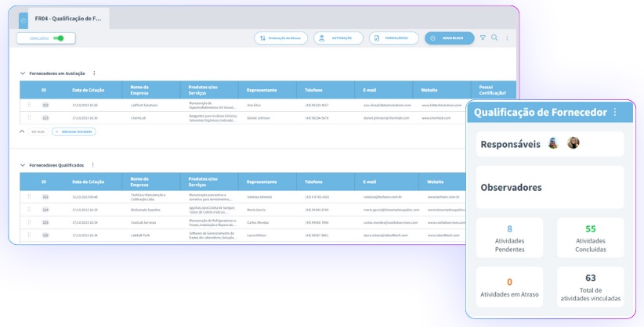The image size is (644, 327).
Task: Click the three-dot menu on Qualificação de Fornecedor card
Action: tap(615, 113)
